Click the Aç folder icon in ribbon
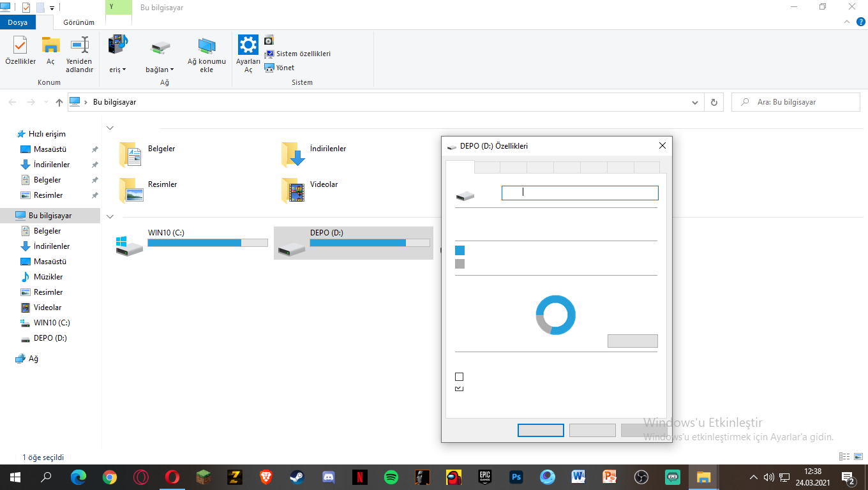Viewport: 868px width, 490px height. pyautogui.click(x=50, y=45)
